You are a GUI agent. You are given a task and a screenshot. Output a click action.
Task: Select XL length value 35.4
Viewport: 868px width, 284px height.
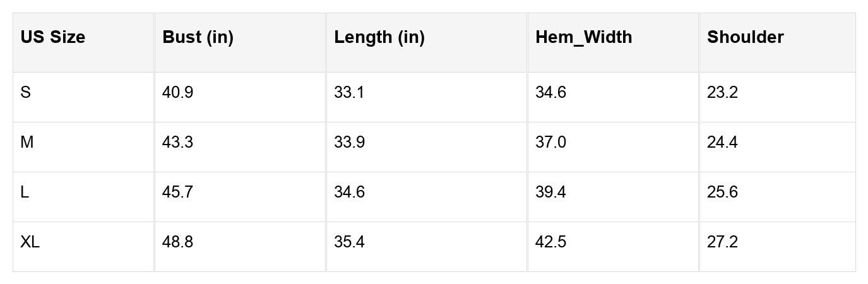tap(349, 242)
